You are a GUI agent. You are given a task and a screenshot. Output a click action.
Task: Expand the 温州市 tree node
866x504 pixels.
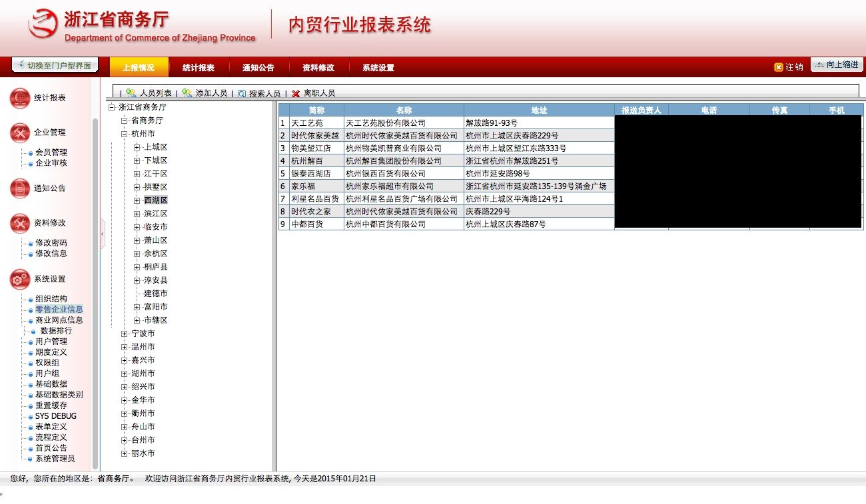click(124, 347)
